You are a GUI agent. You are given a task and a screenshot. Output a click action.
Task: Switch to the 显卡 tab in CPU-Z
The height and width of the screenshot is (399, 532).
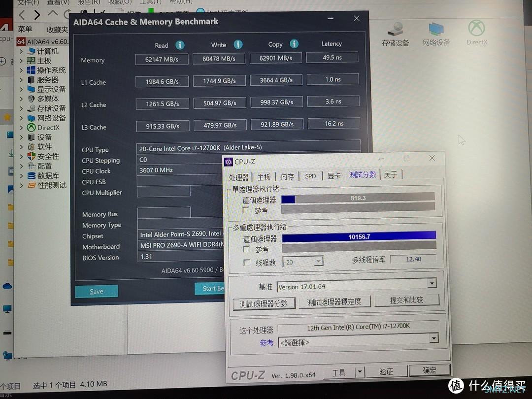coord(334,175)
